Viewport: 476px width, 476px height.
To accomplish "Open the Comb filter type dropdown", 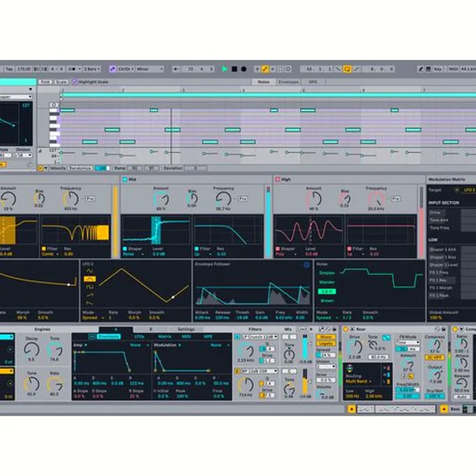I will coord(50,254).
